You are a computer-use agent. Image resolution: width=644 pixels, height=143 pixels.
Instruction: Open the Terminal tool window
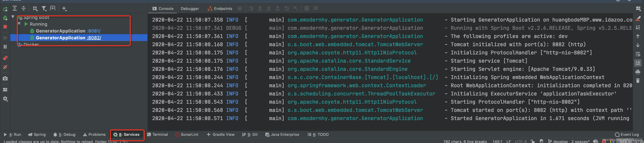click(157, 134)
